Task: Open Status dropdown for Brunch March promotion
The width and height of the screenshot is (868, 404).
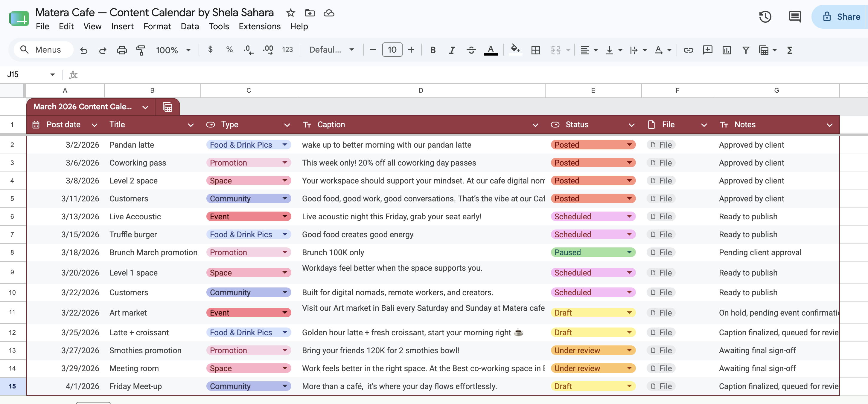Action: (x=629, y=252)
